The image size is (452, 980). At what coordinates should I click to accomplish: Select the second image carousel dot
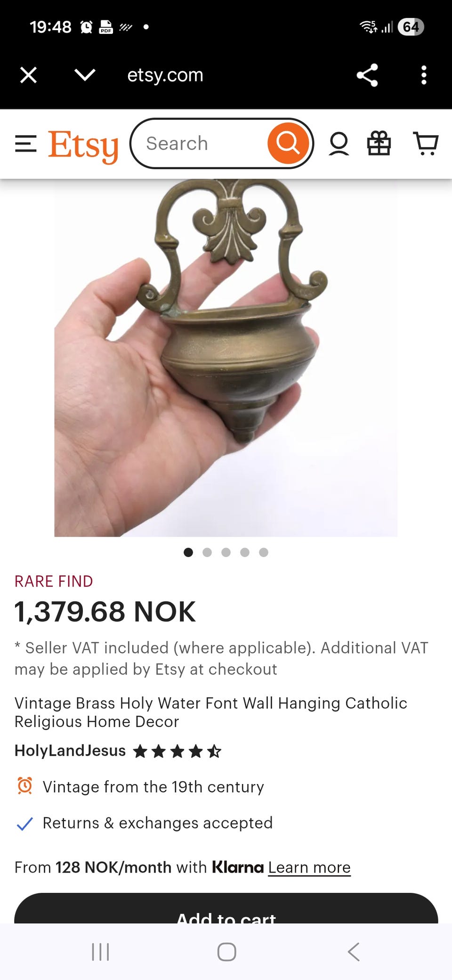207,552
